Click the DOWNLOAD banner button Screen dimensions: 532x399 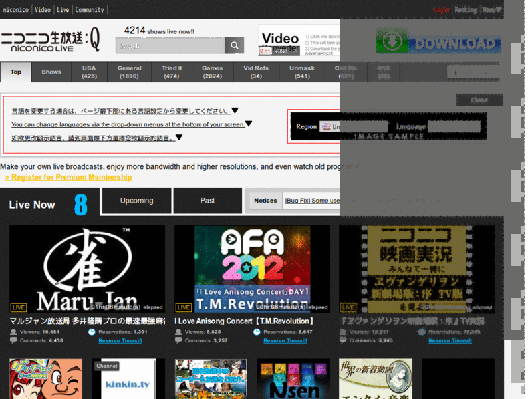tap(455, 43)
